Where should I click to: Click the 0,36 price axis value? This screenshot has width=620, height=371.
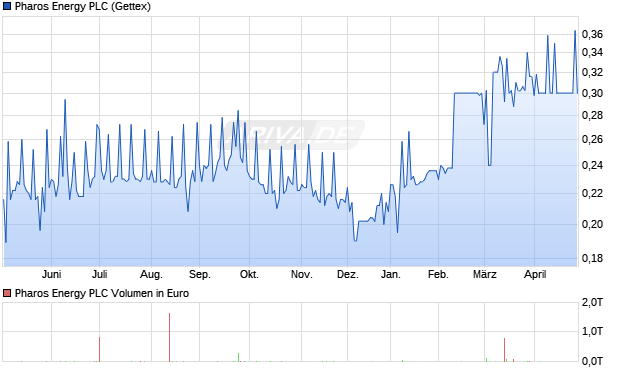pyautogui.click(x=592, y=35)
